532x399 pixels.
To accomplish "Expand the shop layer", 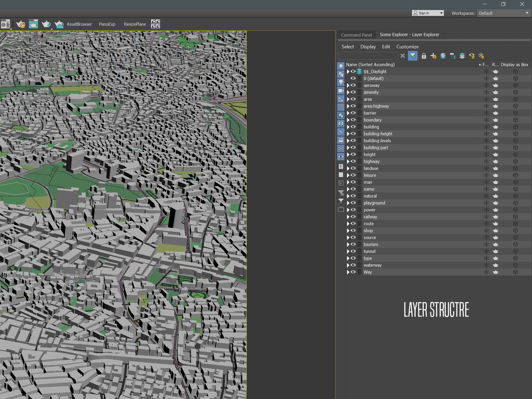I will click(x=348, y=231).
